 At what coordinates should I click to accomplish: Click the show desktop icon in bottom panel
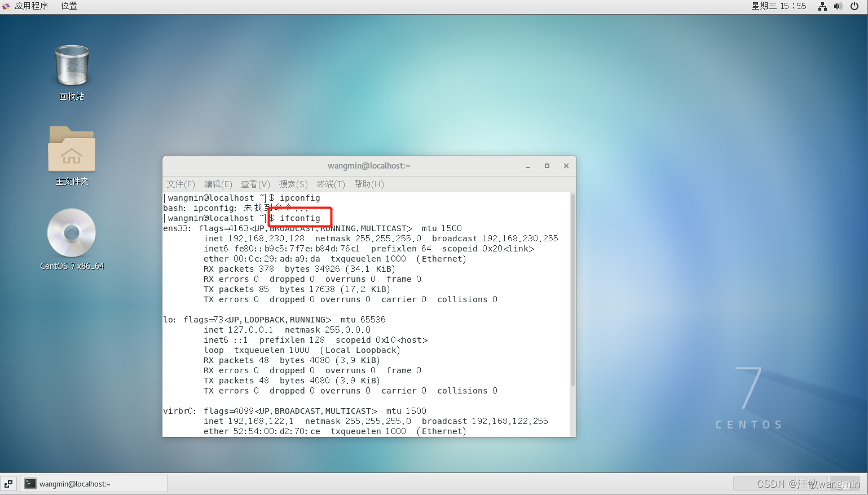(x=8, y=484)
